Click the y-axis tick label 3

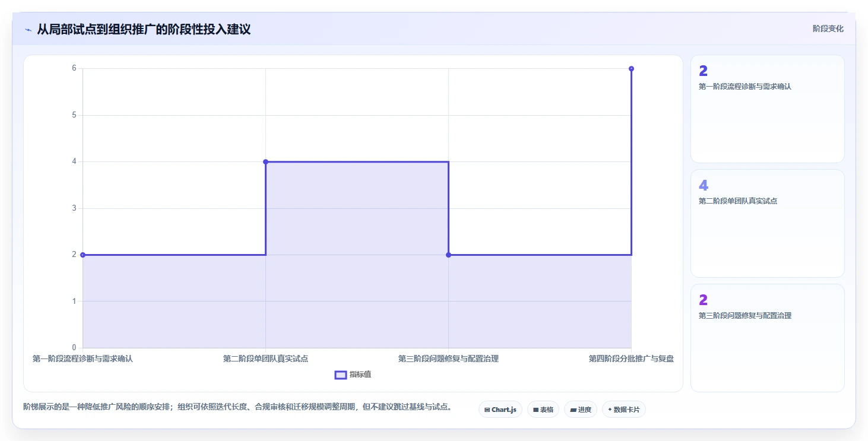(x=74, y=208)
